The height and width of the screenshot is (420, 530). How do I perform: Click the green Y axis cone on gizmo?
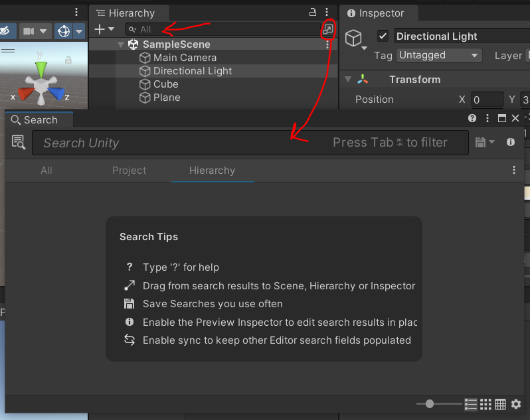tap(41, 70)
